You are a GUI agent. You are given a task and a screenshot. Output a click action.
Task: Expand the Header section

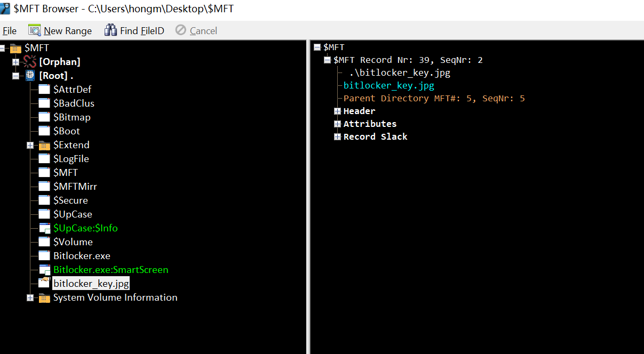click(x=337, y=111)
